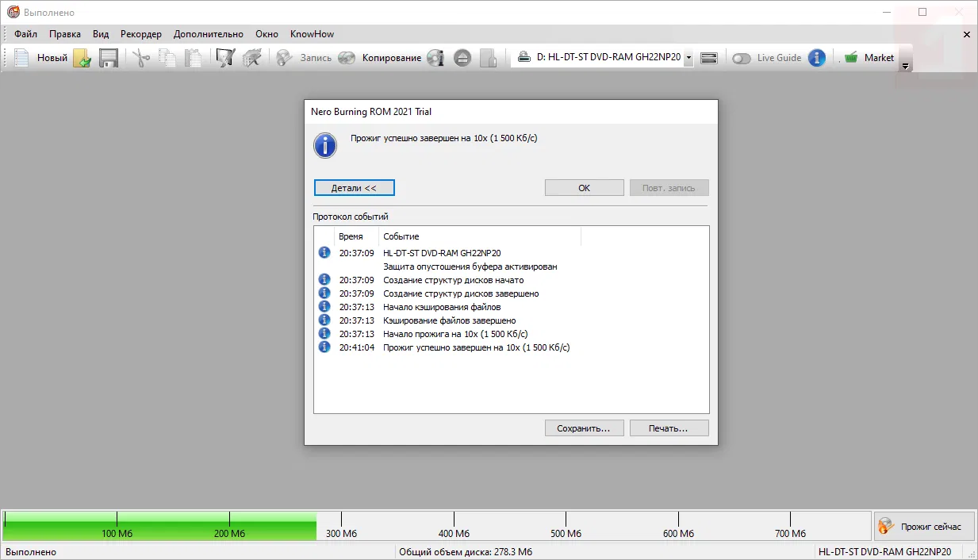Click the Paste clipboard icon
This screenshot has height=560, width=978.
[193, 58]
